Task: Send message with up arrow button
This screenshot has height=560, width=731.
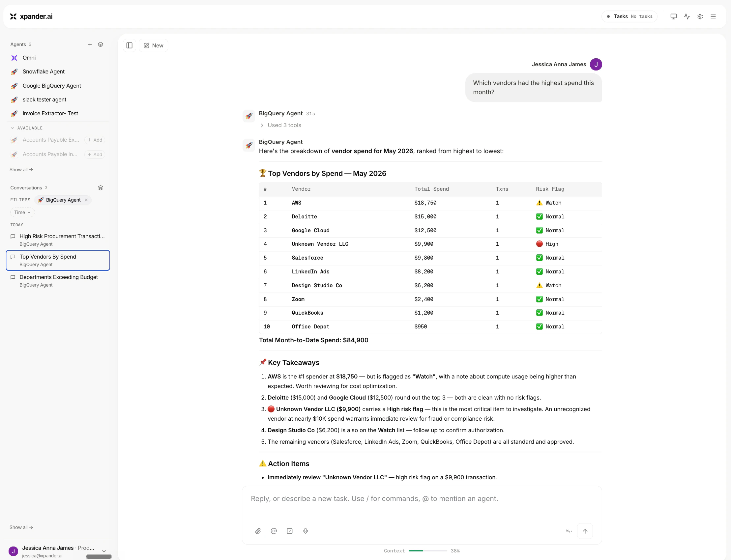Action: tap(585, 531)
